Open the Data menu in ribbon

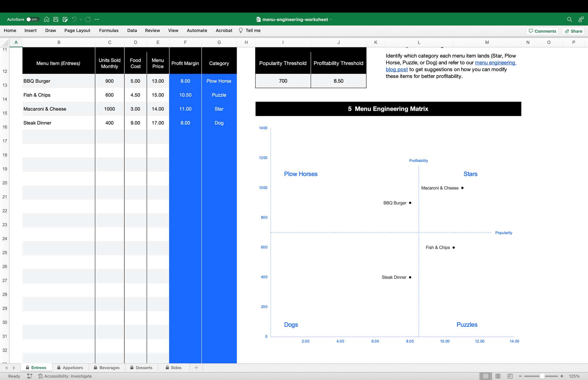[x=132, y=30]
